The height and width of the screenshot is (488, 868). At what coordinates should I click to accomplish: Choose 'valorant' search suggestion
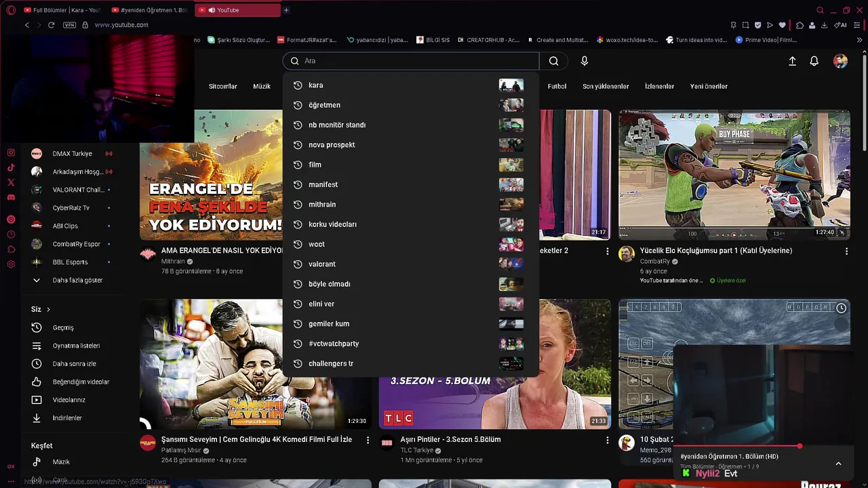click(x=410, y=264)
